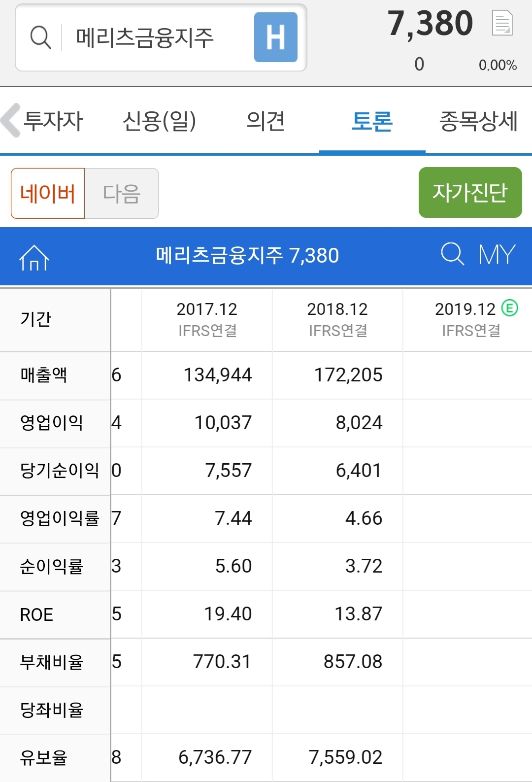Tap the green 자가진단 button
532x782 pixels.
click(470, 192)
